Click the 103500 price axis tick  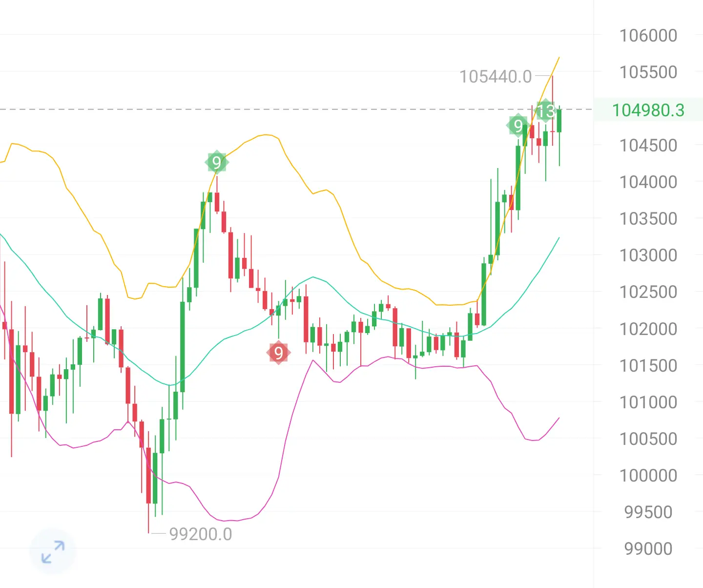coord(648,218)
